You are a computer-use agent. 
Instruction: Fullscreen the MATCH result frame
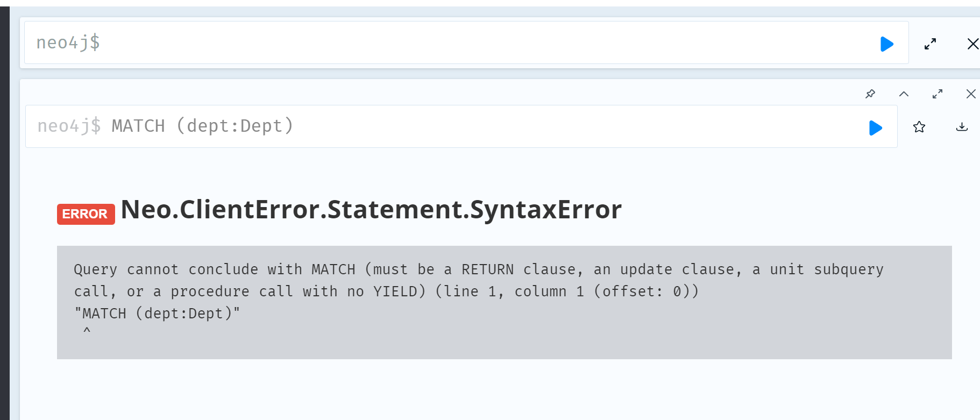coord(938,94)
